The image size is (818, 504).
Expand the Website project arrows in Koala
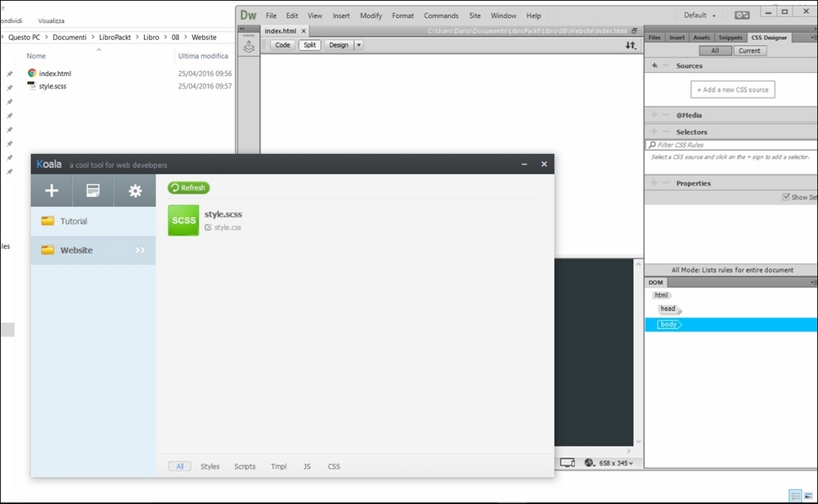coord(140,250)
